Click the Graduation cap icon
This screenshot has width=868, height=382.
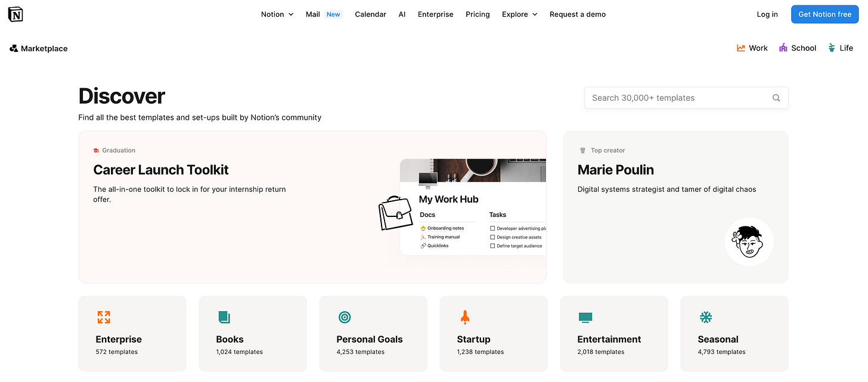(x=96, y=150)
